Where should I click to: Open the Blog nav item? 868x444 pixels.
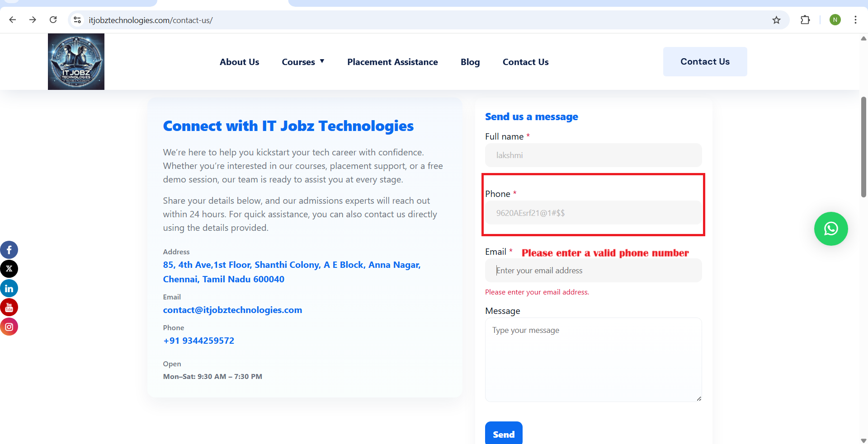pos(470,62)
